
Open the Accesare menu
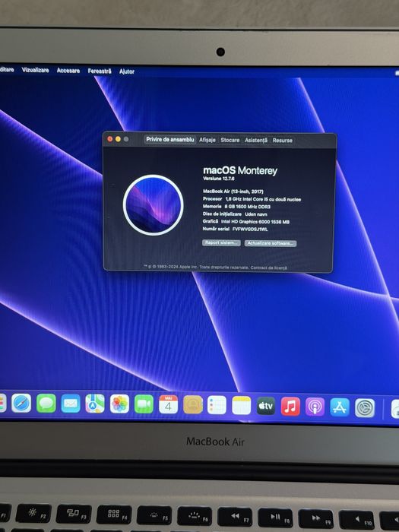(x=68, y=71)
